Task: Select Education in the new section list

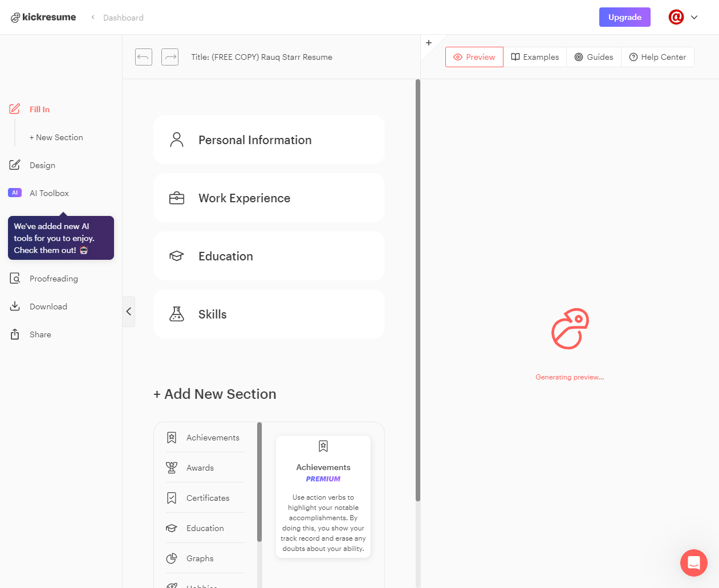Action: click(x=205, y=528)
